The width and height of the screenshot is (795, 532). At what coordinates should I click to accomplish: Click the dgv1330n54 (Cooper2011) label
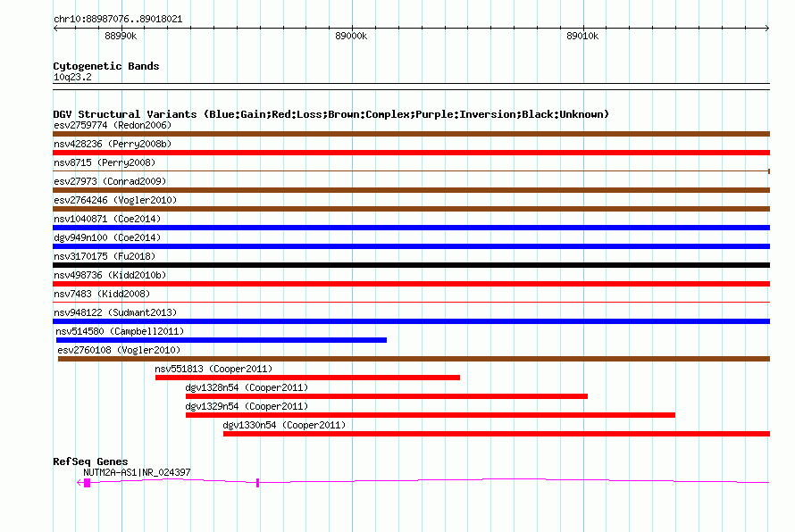pos(284,425)
